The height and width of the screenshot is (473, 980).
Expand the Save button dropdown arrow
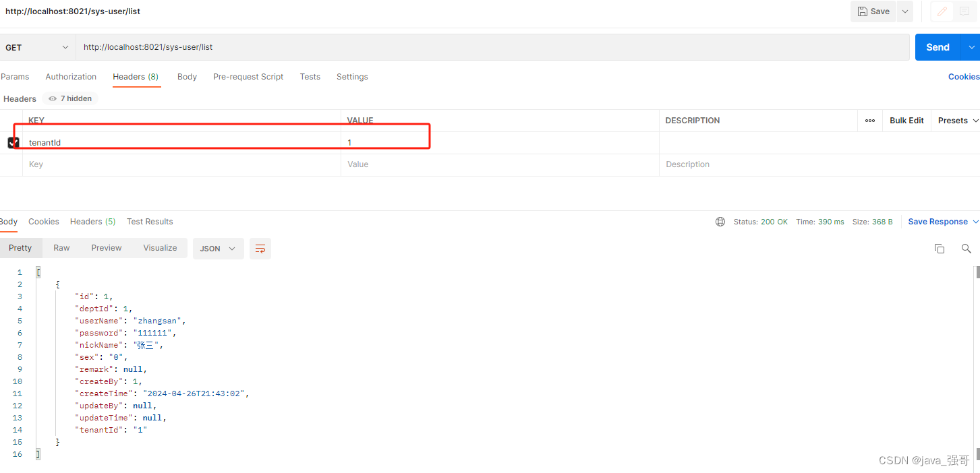pyautogui.click(x=904, y=11)
